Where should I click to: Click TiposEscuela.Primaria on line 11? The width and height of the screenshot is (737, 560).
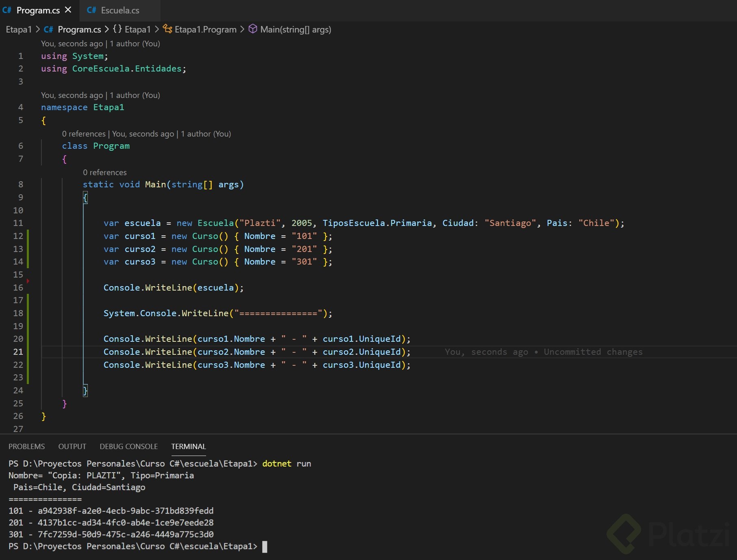pos(377,223)
